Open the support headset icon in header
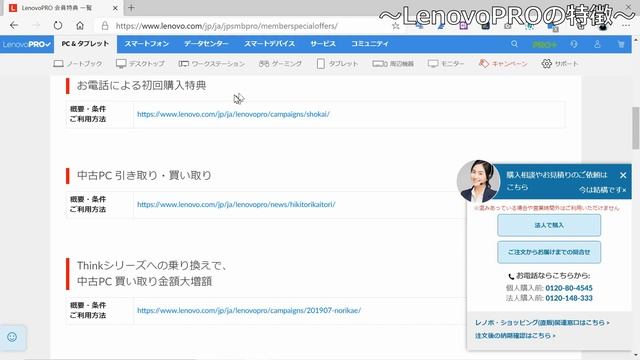Image resolution: width=640 pixels, height=360 pixels. pyautogui.click(x=574, y=44)
